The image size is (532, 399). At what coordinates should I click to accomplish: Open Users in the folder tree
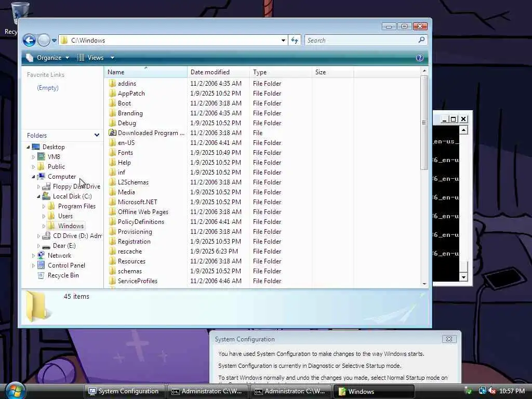pos(65,216)
